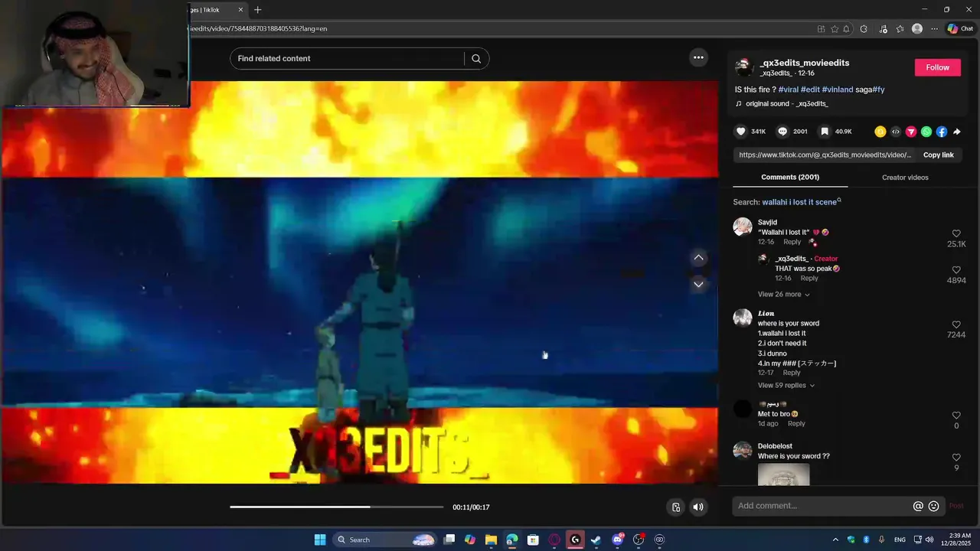Share video to Facebook

tap(942, 132)
